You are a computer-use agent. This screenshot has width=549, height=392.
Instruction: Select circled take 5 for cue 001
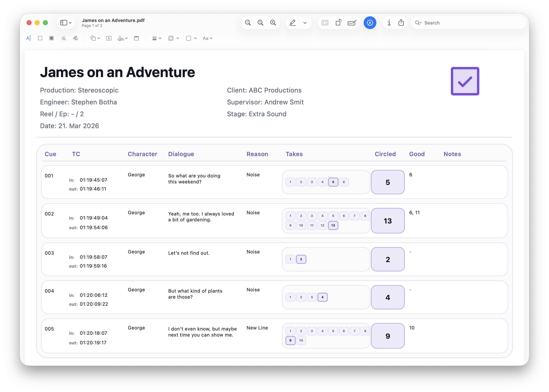coord(333,182)
